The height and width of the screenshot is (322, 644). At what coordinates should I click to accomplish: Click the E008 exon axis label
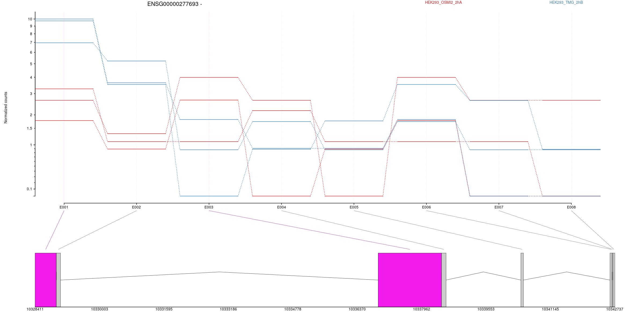coord(571,207)
